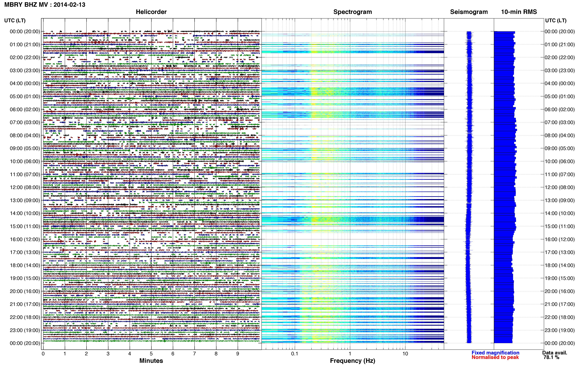Click the 9 tick on the Minutes axis
Screen dimensions: 588x368
pyautogui.click(x=237, y=354)
